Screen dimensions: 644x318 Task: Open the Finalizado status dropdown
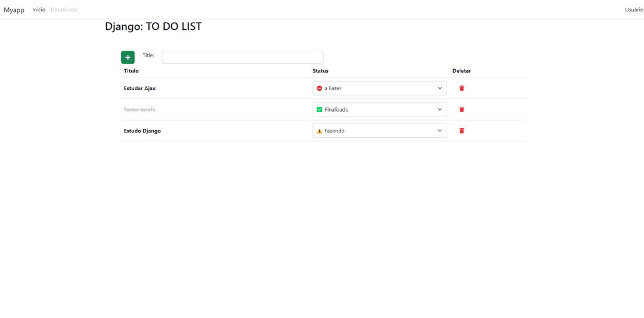pyautogui.click(x=379, y=110)
